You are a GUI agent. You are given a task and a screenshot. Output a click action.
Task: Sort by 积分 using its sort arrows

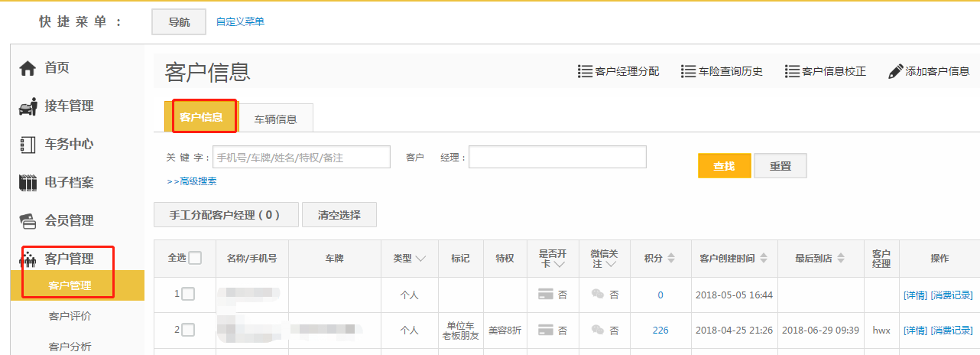tap(671, 259)
